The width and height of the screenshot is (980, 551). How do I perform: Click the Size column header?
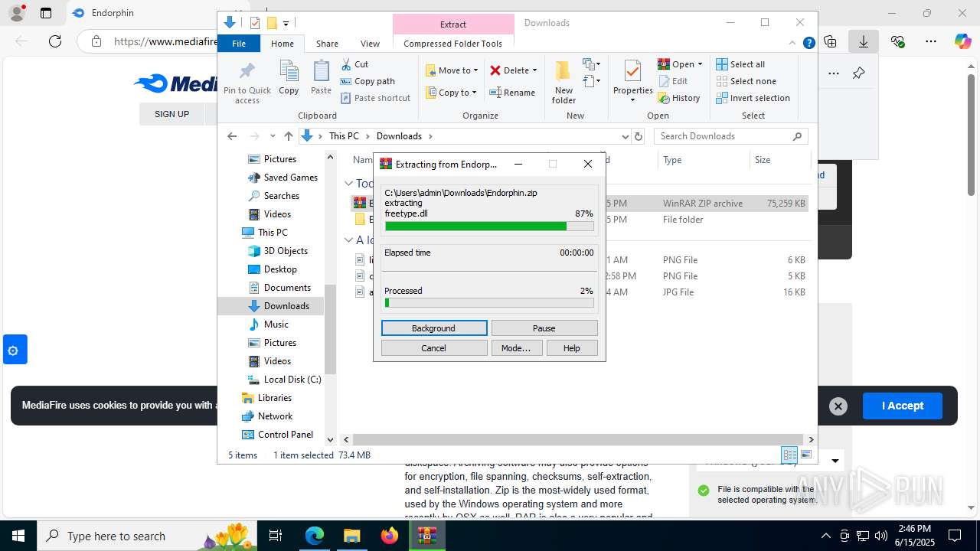779,160
